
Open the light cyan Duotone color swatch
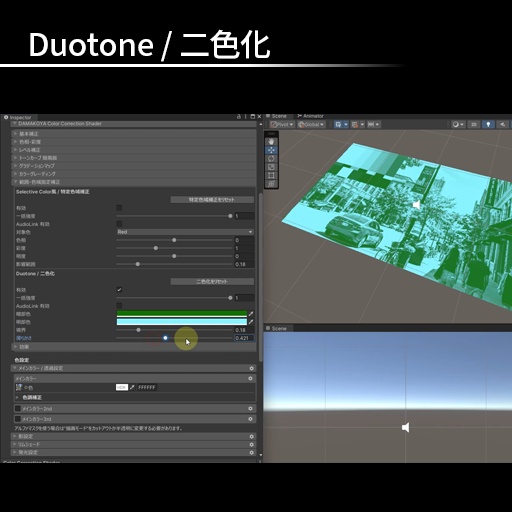point(182,322)
